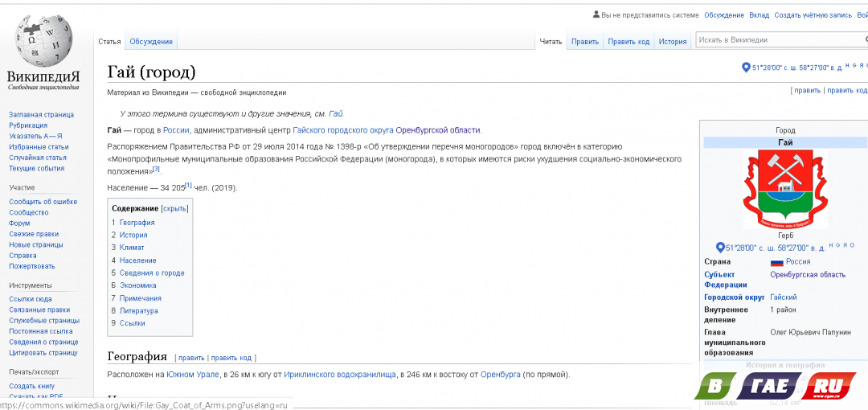The image size is (868, 410).
Task: Collapse the table of contents via 'скрыть'
Action: tap(174, 209)
